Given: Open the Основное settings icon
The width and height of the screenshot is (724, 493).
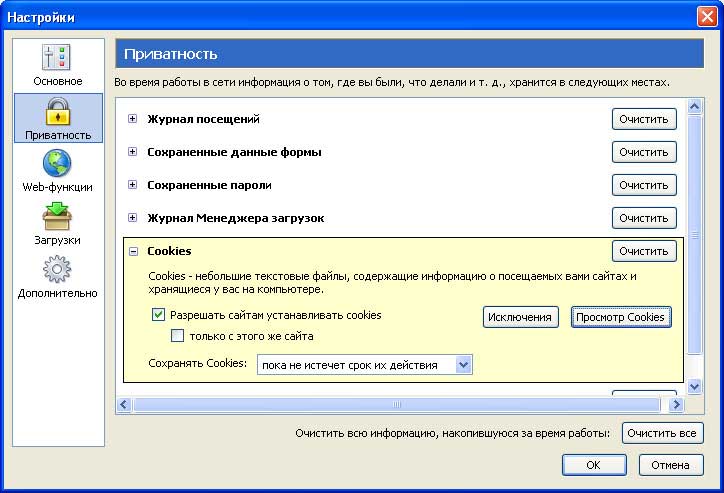Looking at the screenshot, I should coord(57,56).
